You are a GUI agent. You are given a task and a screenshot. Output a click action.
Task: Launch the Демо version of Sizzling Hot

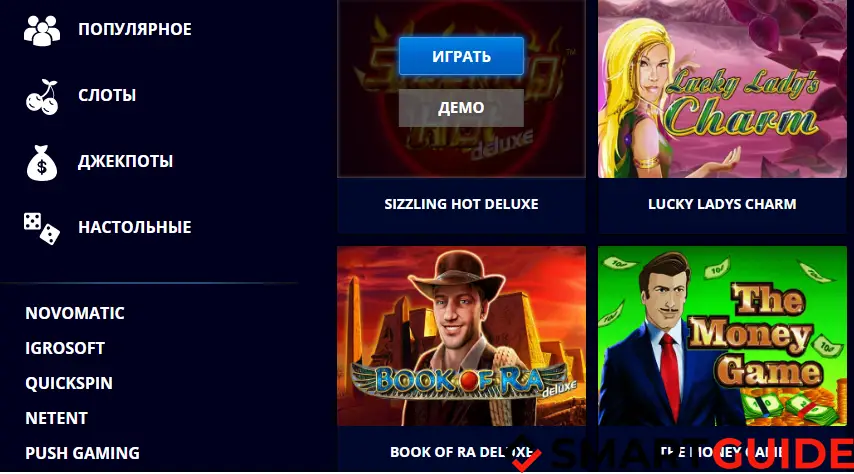[x=461, y=108]
